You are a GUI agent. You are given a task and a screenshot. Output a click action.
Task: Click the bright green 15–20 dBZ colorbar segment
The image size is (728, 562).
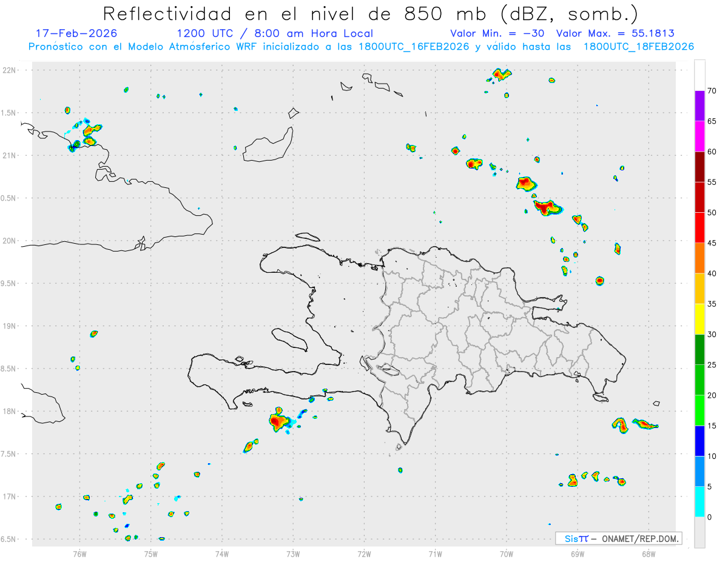(699, 410)
